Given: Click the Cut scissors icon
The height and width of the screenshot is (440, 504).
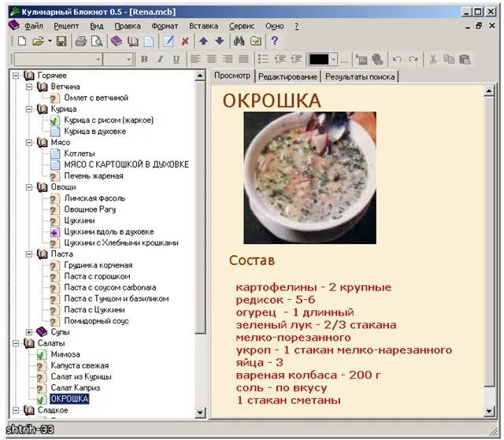Looking at the screenshot, I should point(433,59).
